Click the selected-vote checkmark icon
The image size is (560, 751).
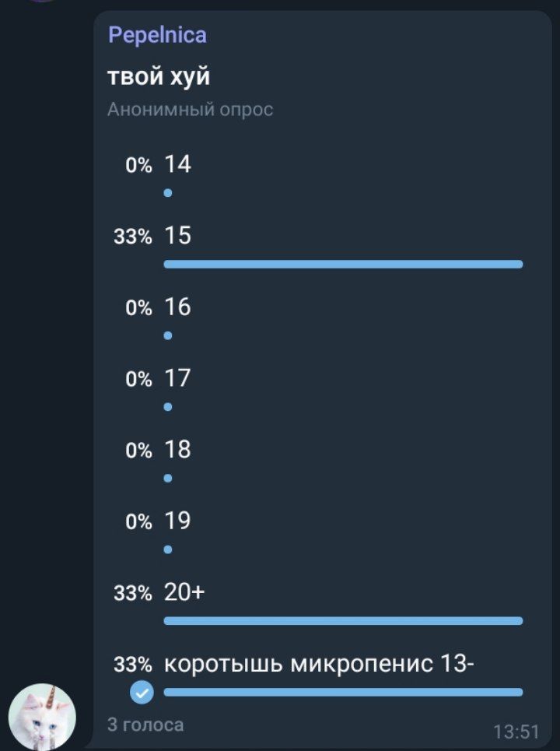tap(142, 691)
